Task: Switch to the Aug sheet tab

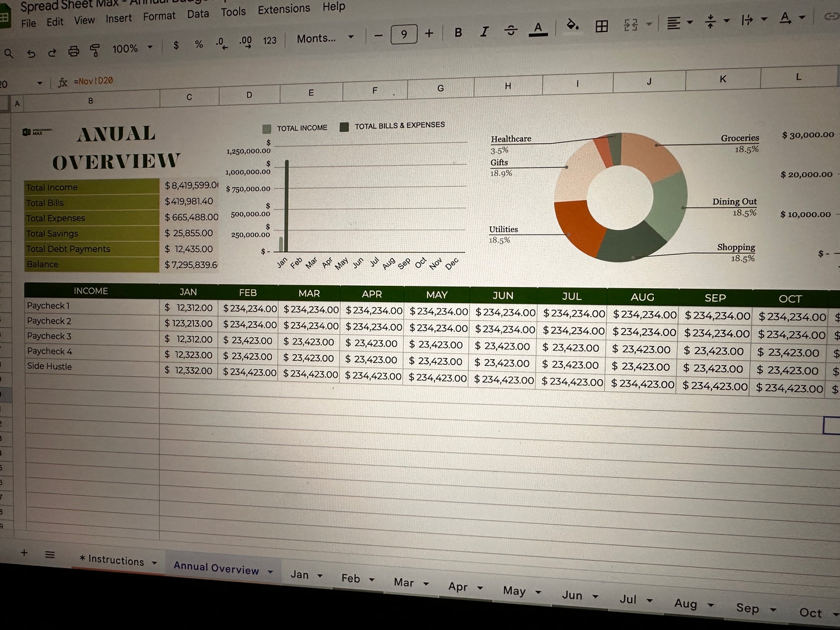Action: tap(685, 604)
